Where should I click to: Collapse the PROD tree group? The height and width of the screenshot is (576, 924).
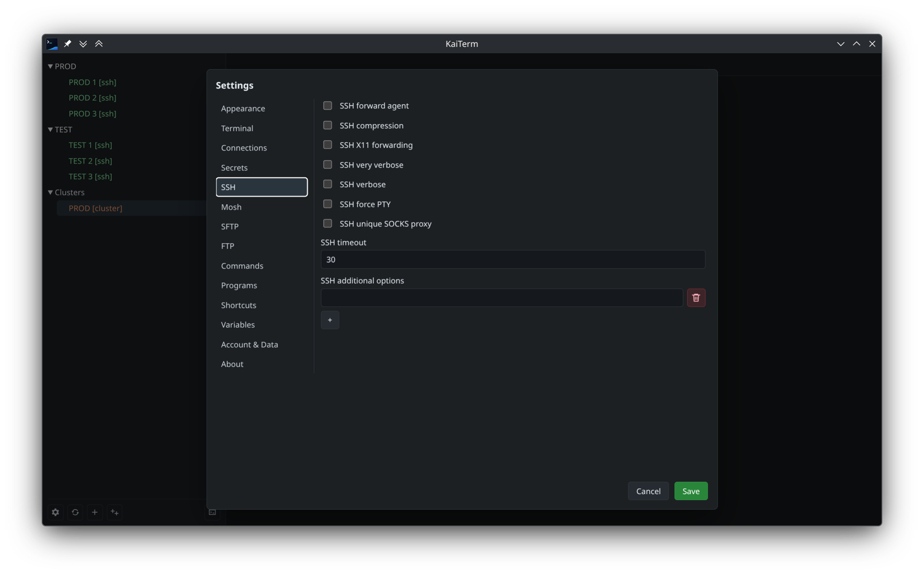(x=50, y=66)
